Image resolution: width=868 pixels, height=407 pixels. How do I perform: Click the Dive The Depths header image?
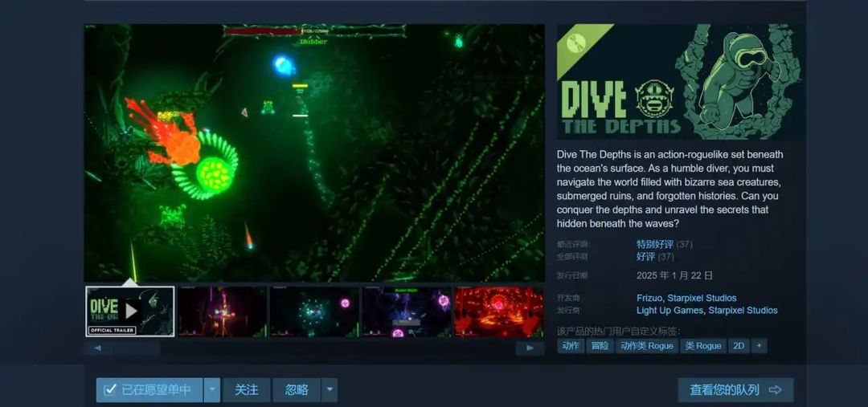pos(682,81)
